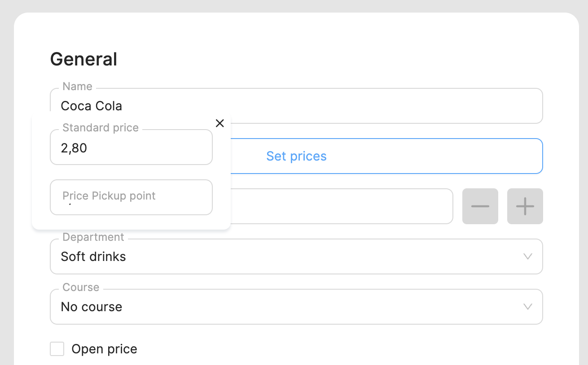Click the Name field label
Image resolution: width=588 pixels, height=365 pixels.
pyautogui.click(x=77, y=87)
